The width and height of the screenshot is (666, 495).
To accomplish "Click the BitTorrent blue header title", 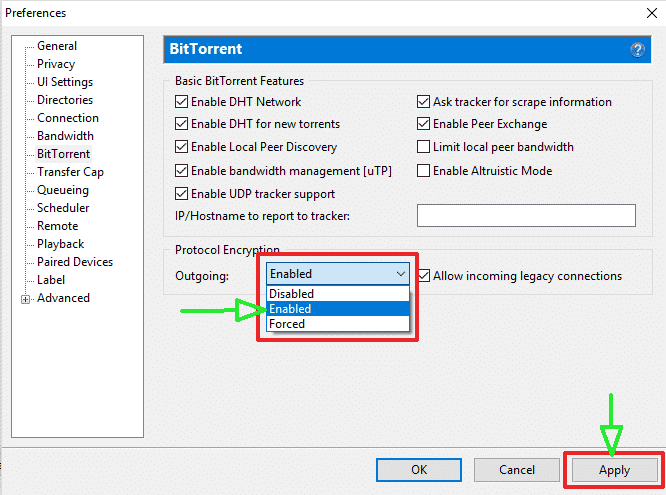I will pos(206,49).
